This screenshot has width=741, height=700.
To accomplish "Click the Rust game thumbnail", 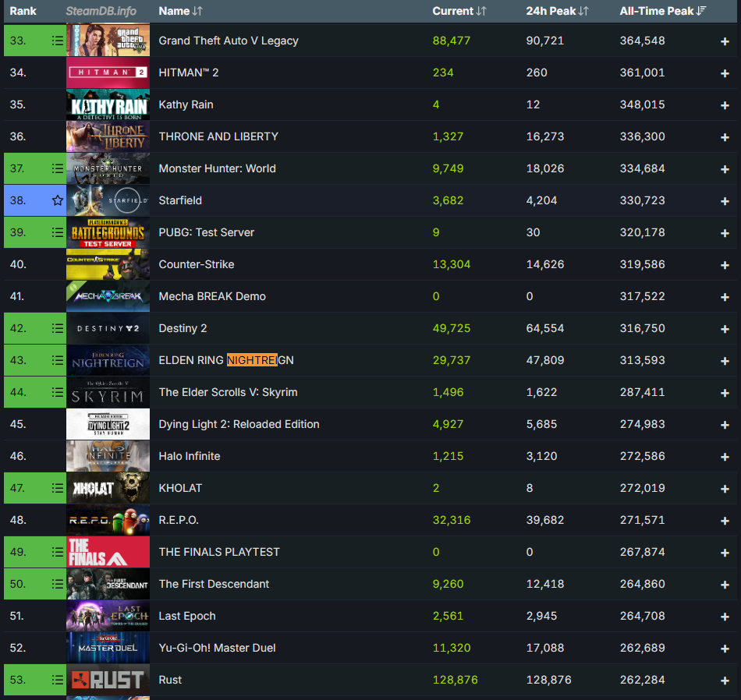I will (x=108, y=680).
